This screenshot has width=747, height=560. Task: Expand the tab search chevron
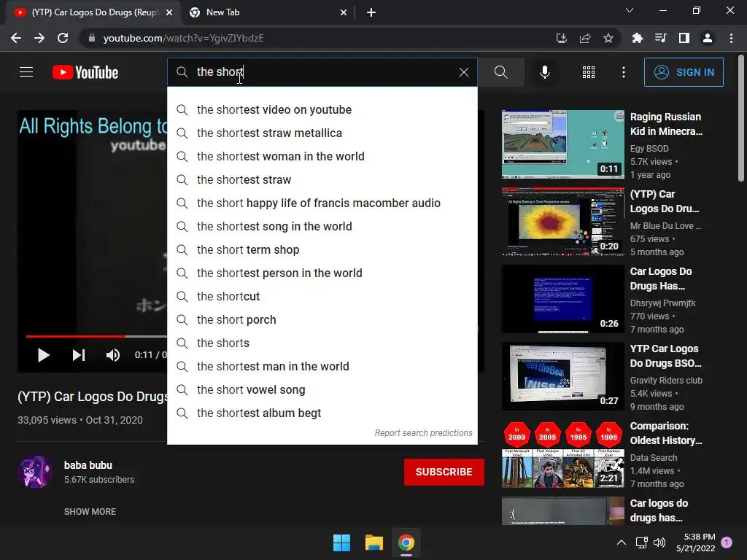click(630, 10)
